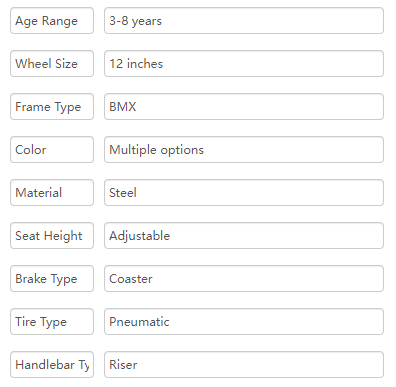Click the BMX value field
Viewport: 396px width, 387px height.
coord(244,107)
